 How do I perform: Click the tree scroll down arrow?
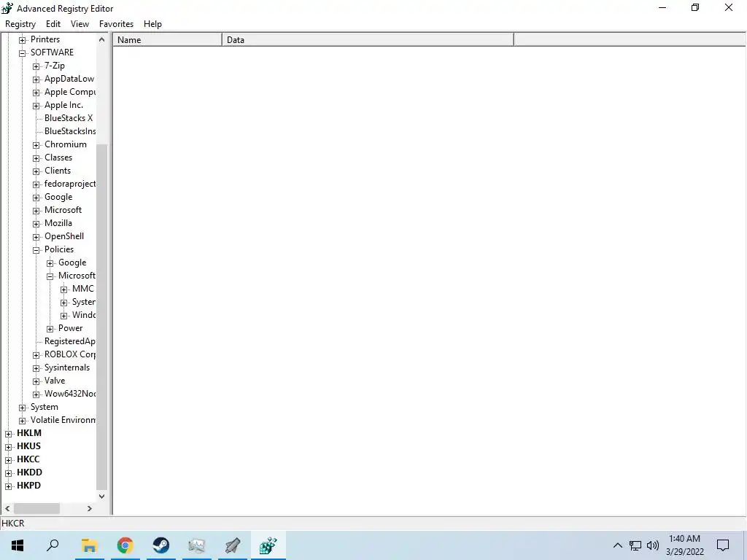(x=101, y=496)
